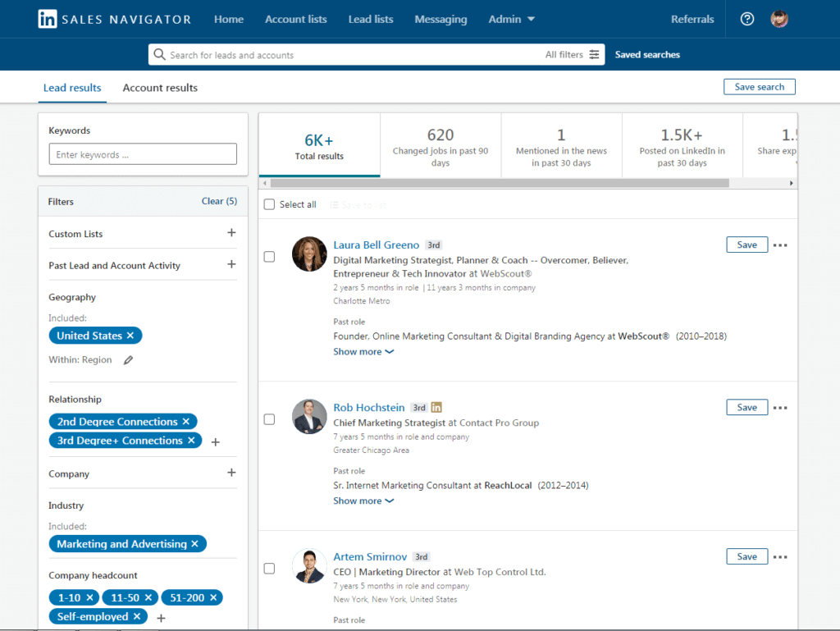Open the Lead lists navigation menu
Viewport: 840px width, 631px height.
click(371, 18)
